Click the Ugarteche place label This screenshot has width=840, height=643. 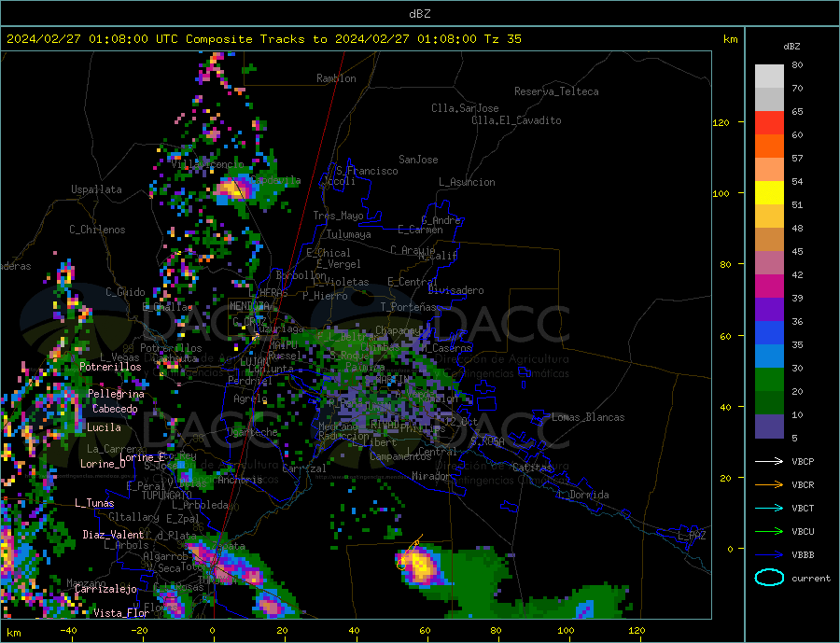253,432
